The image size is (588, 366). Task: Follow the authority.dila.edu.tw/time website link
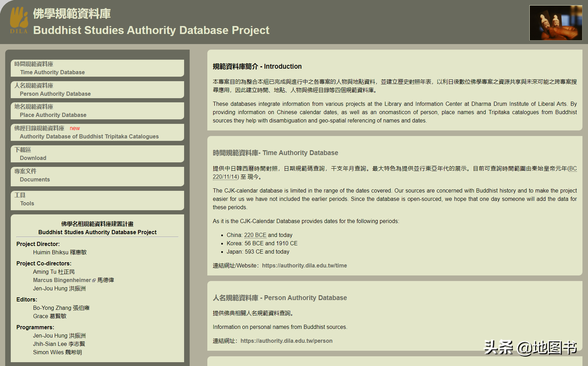(304, 265)
